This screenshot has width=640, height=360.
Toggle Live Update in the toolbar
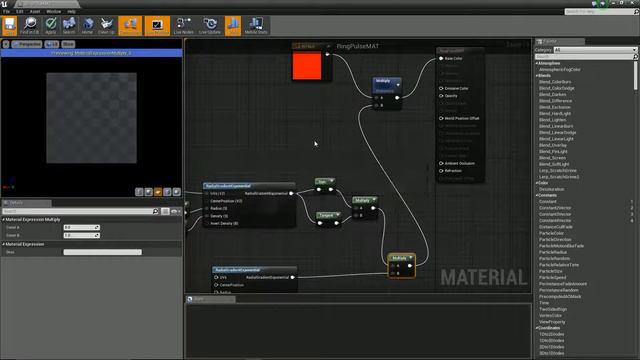[210, 26]
